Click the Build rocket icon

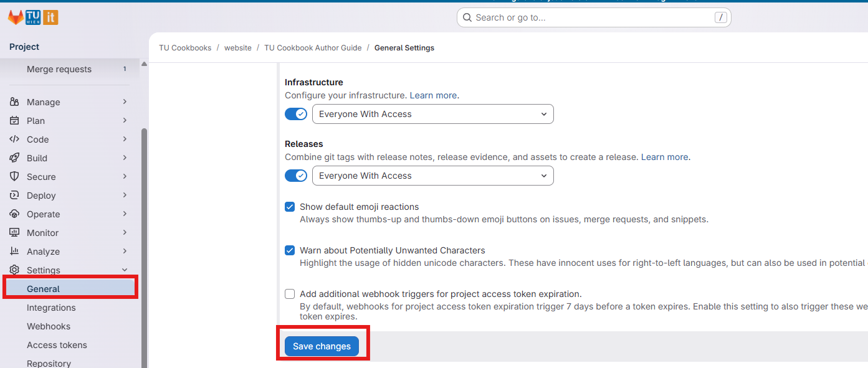click(x=14, y=158)
